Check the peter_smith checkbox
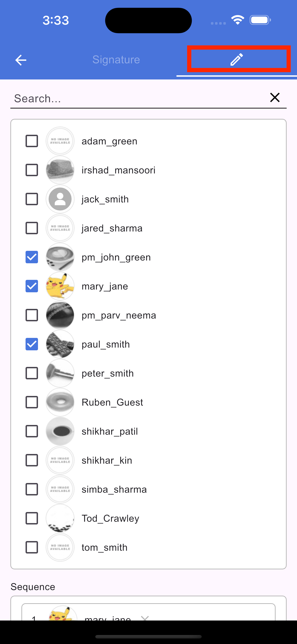This screenshot has height=644, width=297. [32, 373]
